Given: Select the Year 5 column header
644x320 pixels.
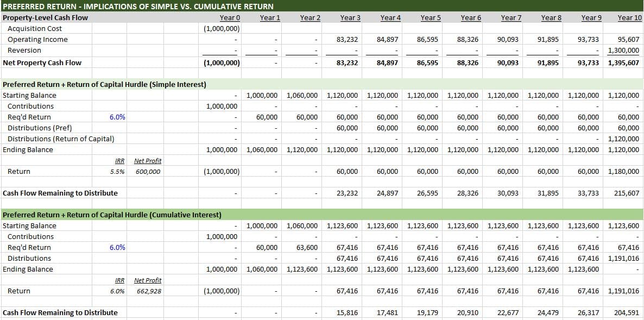Looking at the screenshot, I should [430, 18].
